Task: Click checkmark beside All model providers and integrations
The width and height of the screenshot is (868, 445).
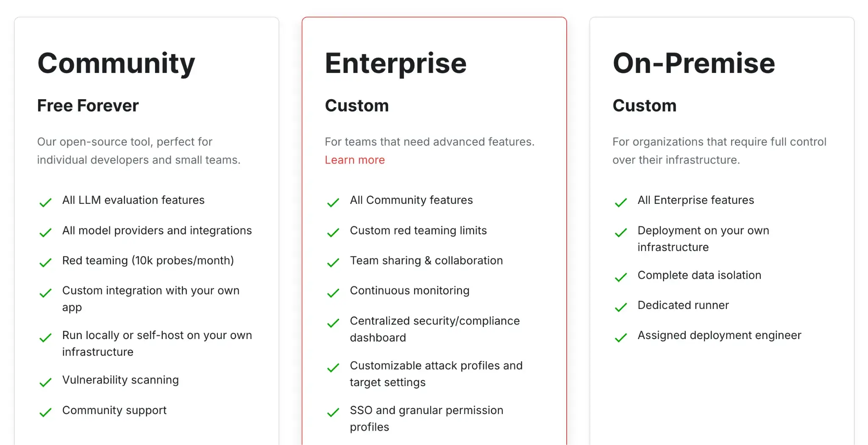Action: 45,233
